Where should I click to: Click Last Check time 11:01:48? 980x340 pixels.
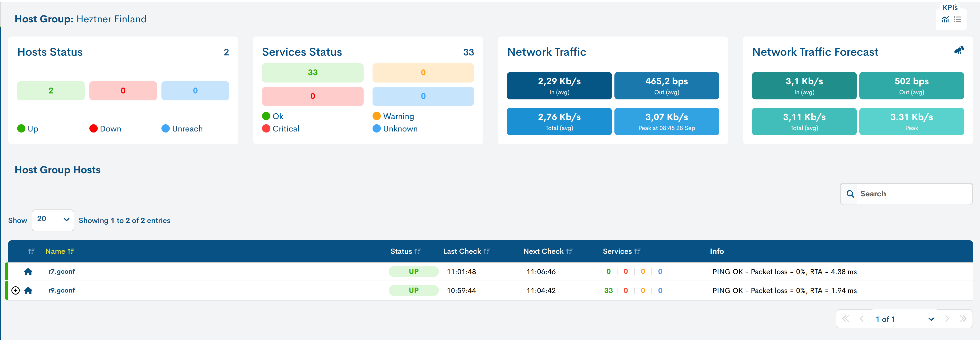(461, 271)
